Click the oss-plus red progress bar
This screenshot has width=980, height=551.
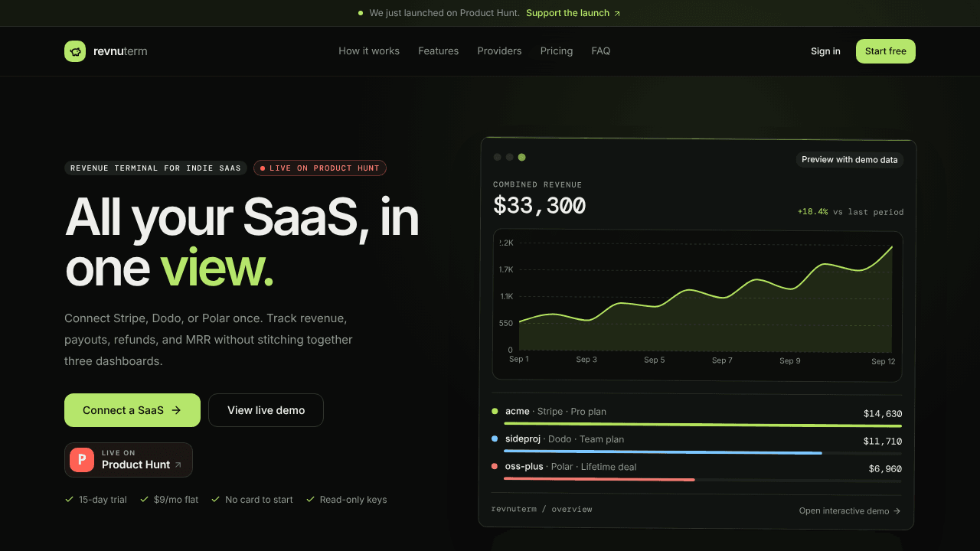point(599,479)
